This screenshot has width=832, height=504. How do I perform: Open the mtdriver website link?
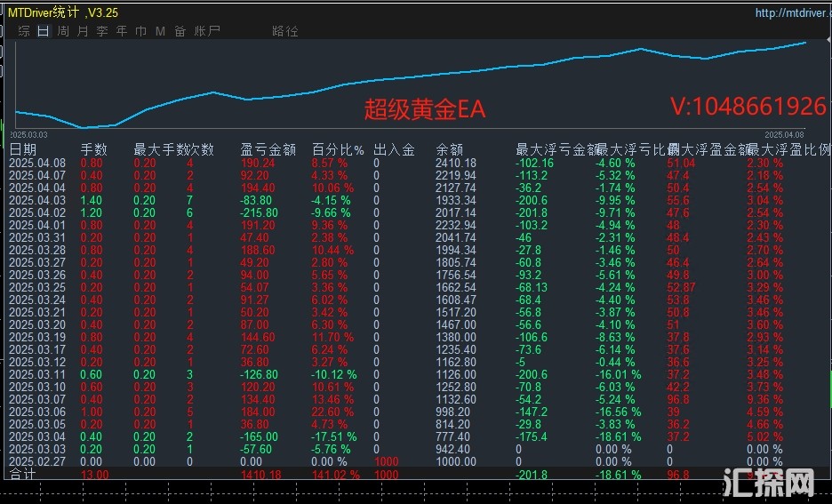pyautogui.click(x=790, y=13)
